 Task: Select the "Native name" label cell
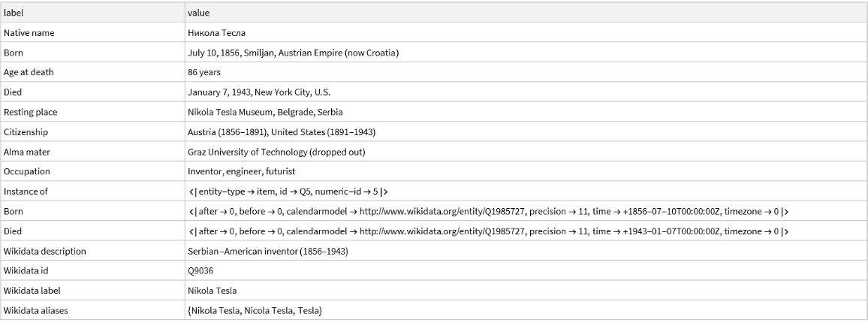pos(29,33)
